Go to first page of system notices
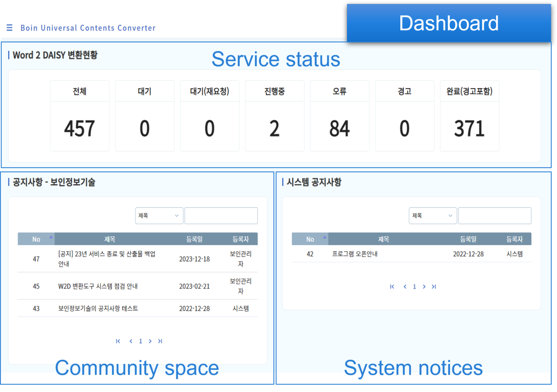Screen dimensions: 557x392 [x=392, y=287]
